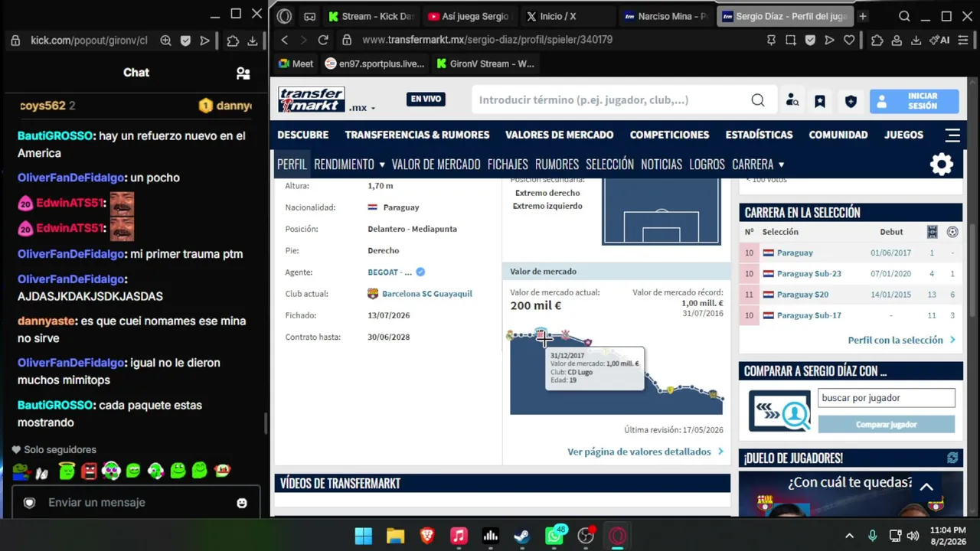Open the Fichajes profile tab
The height and width of the screenshot is (551, 980).
(x=508, y=164)
